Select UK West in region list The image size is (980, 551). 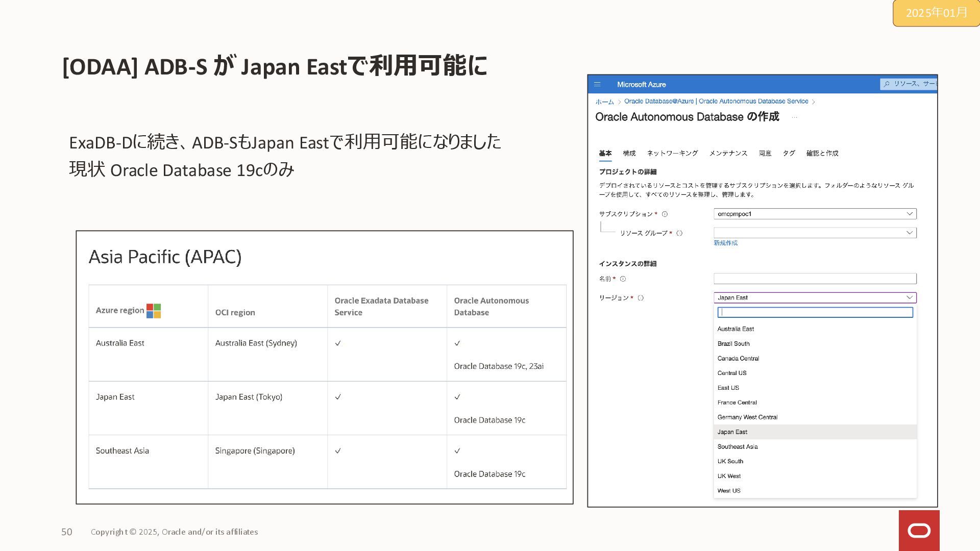pos(815,476)
